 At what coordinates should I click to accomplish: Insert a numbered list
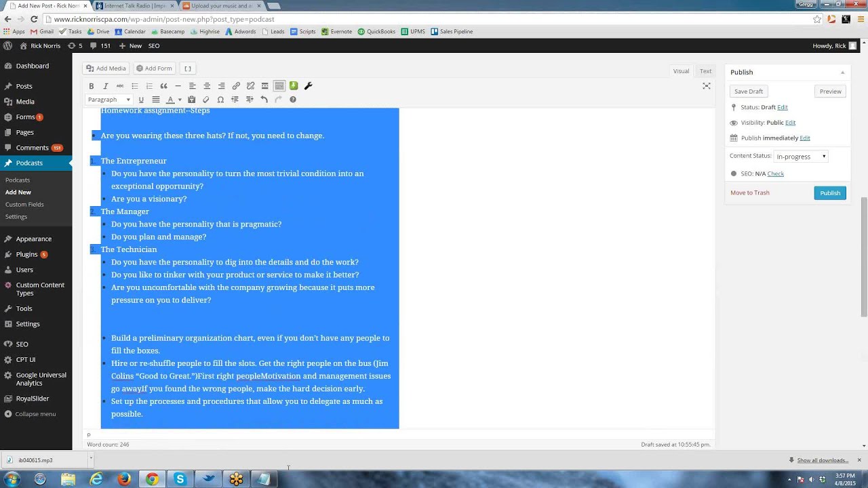click(149, 86)
